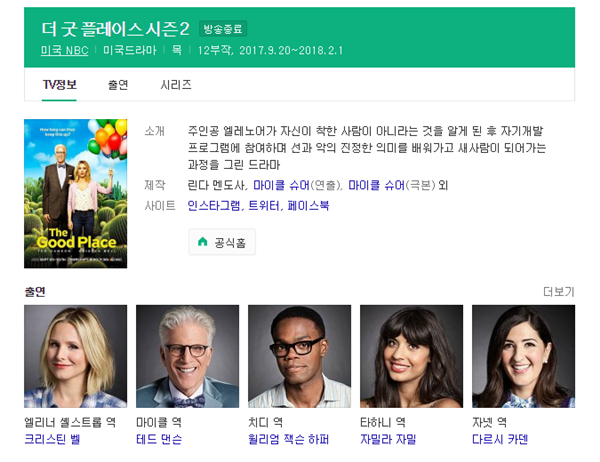The height and width of the screenshot is (462, 600).
Task: Open the 공식홈 official site button
Action: [222, 242]
